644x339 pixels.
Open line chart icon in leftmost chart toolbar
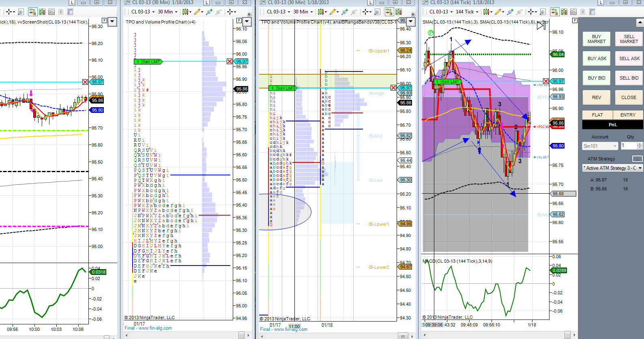click(x=52, y=12)
